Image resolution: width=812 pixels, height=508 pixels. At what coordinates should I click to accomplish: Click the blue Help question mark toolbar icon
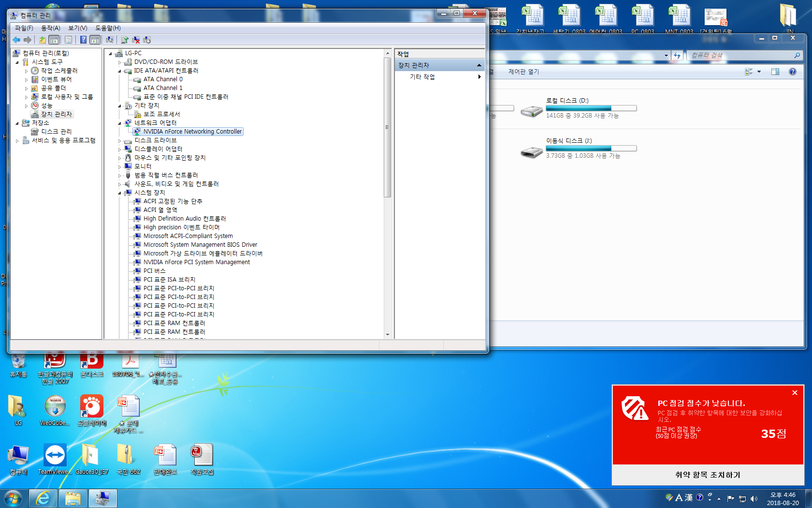click(83, 40)
